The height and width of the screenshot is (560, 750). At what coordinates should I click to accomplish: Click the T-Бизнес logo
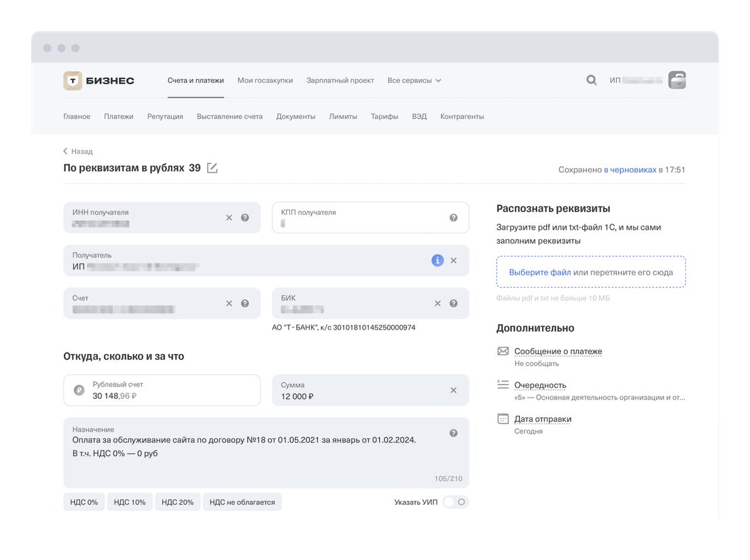pos(99,80)
